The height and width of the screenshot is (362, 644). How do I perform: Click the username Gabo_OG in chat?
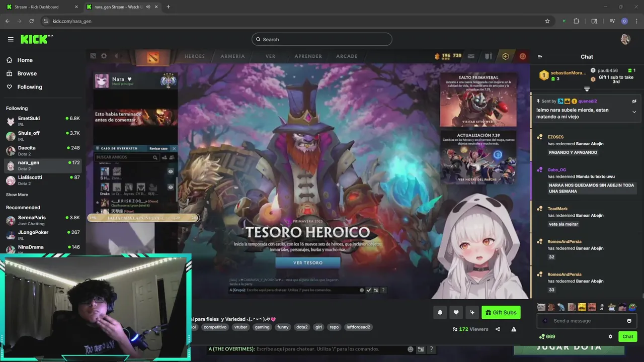[556, 170]
